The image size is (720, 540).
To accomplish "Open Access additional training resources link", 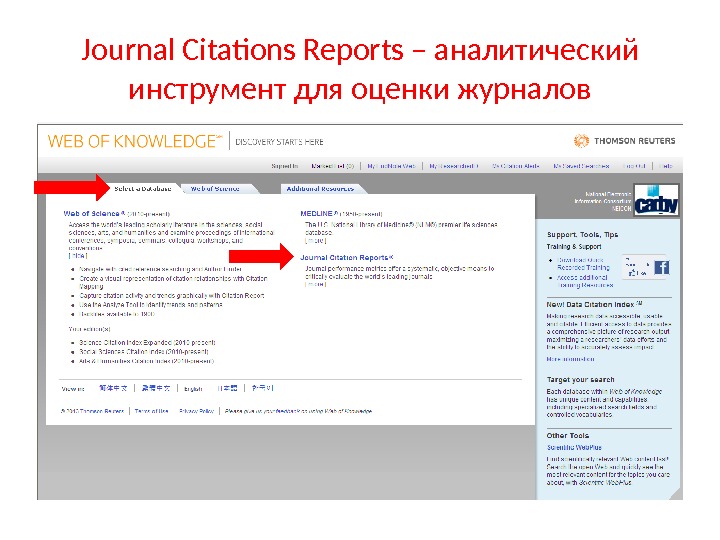I will [585, 281].
